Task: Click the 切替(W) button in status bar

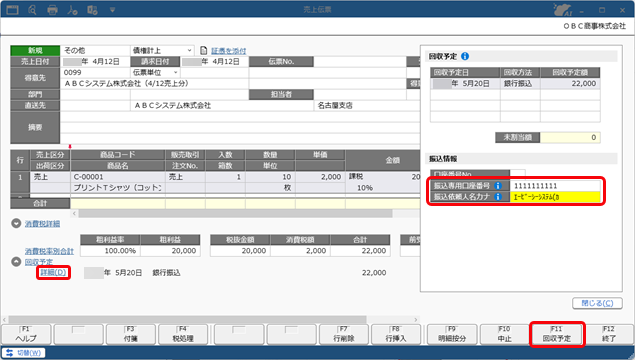Action: pos(23,353)
